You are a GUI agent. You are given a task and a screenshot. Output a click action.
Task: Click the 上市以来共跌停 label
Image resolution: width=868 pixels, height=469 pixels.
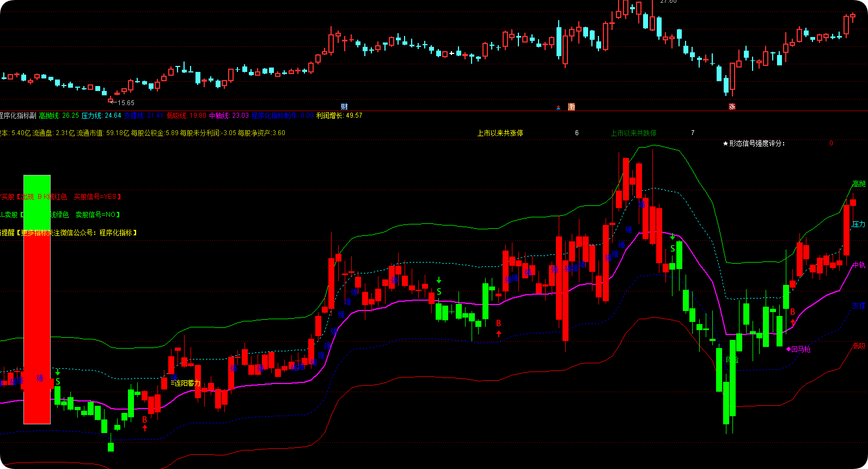click(633, 133)
